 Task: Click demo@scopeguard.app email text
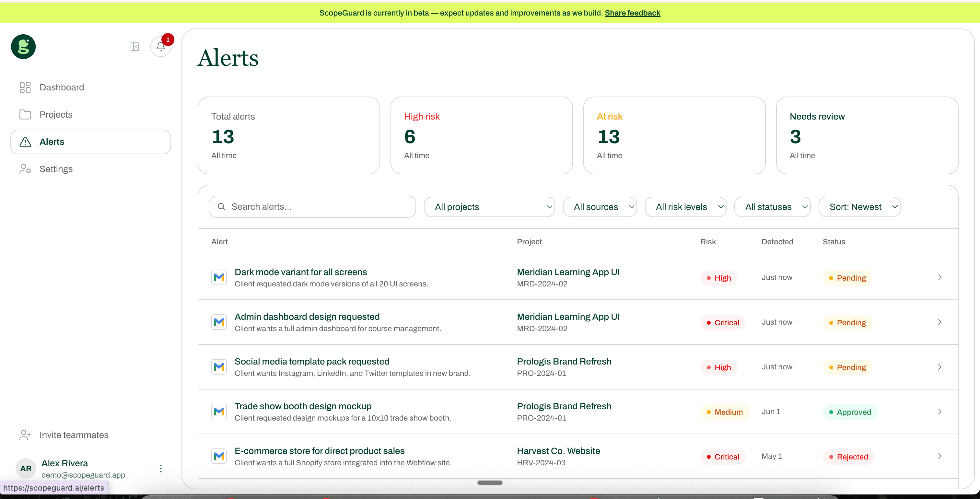click(83, 475)
